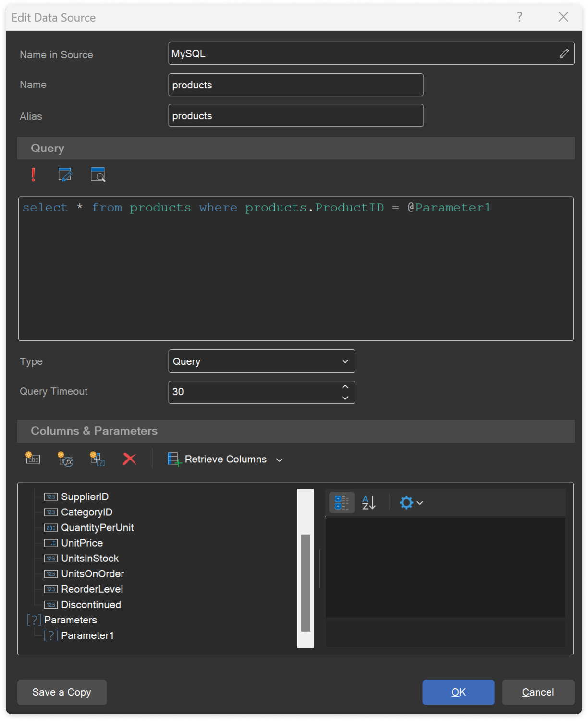The height and width of the screenshot is (721, 588).
Task: Select the Discontinued column
Action: click(83, 604)
